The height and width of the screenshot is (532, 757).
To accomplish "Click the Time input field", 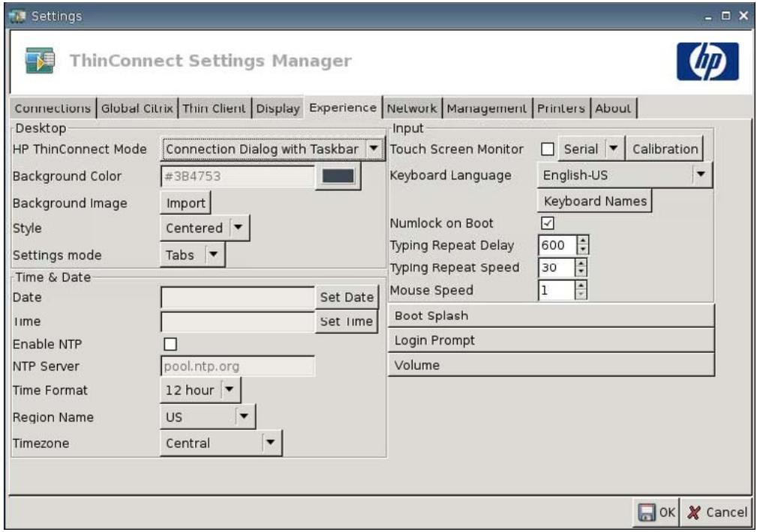I will coord(238,321).
